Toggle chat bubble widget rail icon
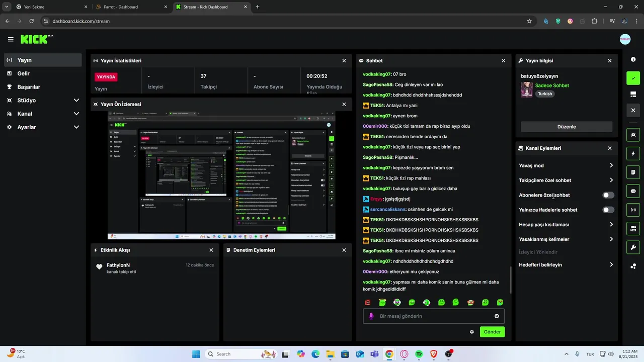This screenshot has width=644, height=362. point(633,191)
